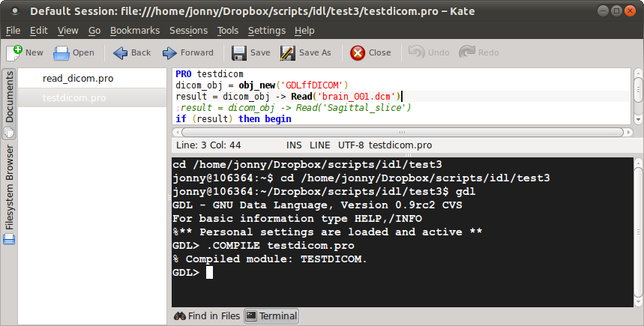This screenshot has height=326, width=644.
Task: Click editor scroll left arrow
Action: pyautogui.click(x=177, y=132)
